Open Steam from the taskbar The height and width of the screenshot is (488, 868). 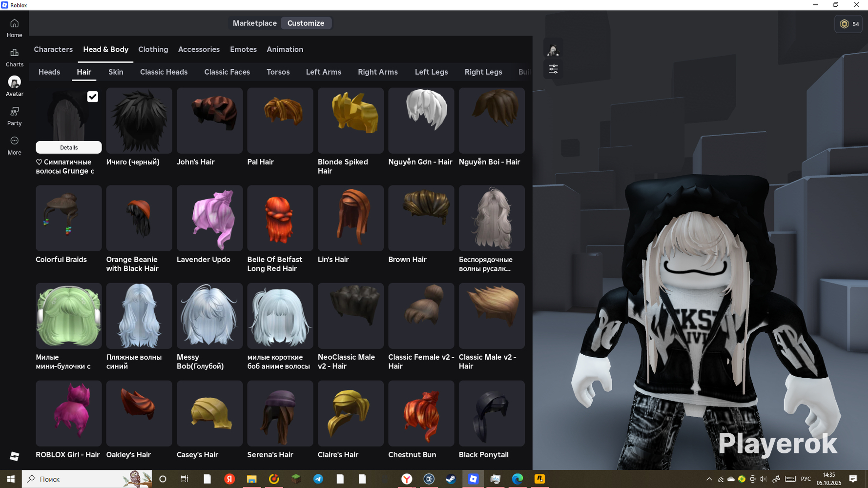point(451,479)
